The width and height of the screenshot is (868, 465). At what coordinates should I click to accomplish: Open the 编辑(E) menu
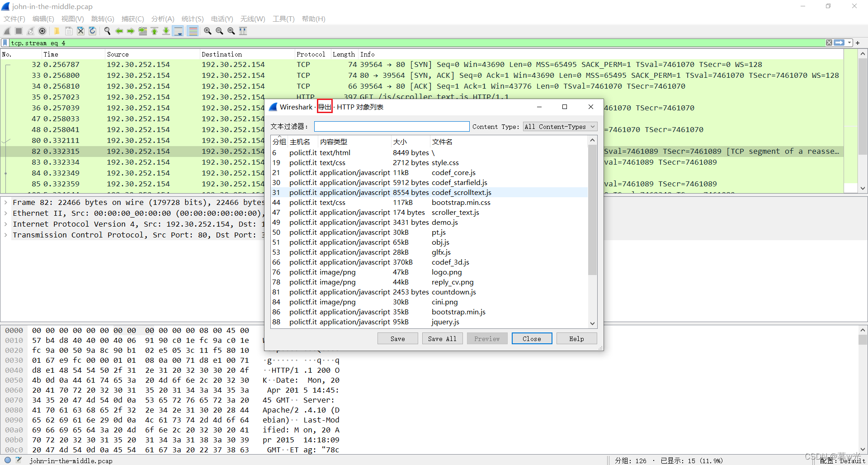tap(43, 19)
